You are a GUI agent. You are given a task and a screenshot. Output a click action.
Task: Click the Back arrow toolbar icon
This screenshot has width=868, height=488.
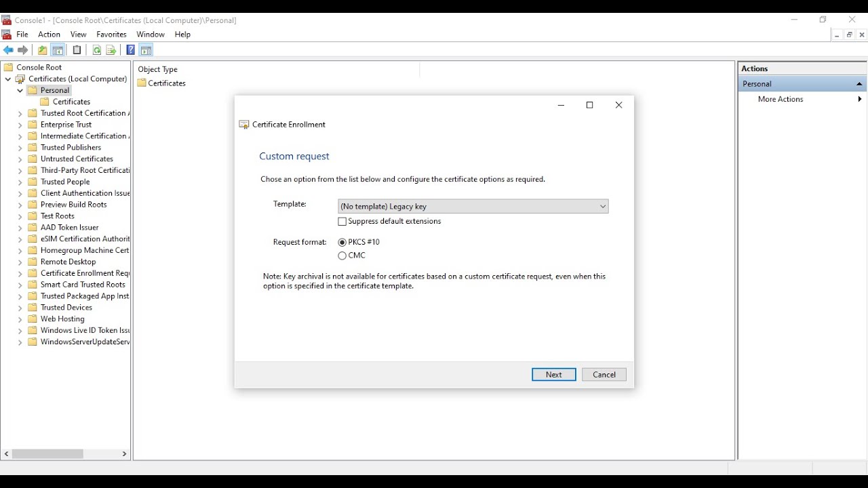8,50
